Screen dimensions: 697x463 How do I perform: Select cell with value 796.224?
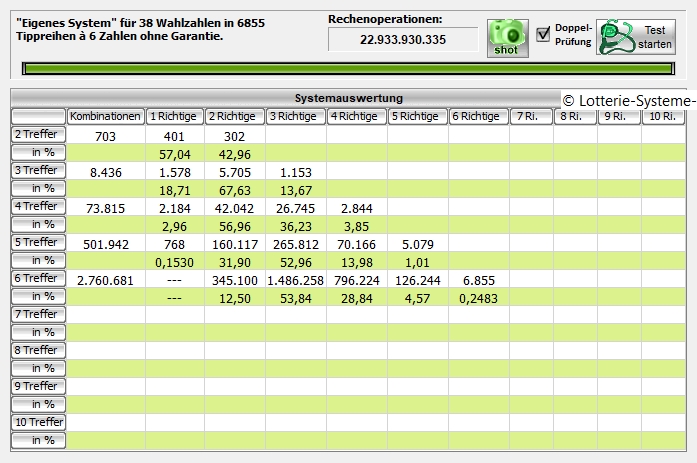(x=357, y=280)
